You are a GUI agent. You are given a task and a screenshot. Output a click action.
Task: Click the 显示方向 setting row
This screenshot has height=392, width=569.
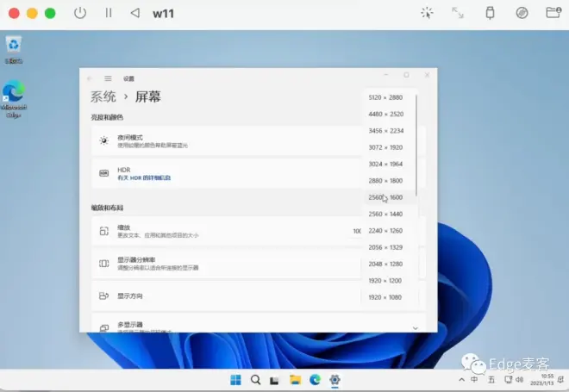[x=227, y=296]
